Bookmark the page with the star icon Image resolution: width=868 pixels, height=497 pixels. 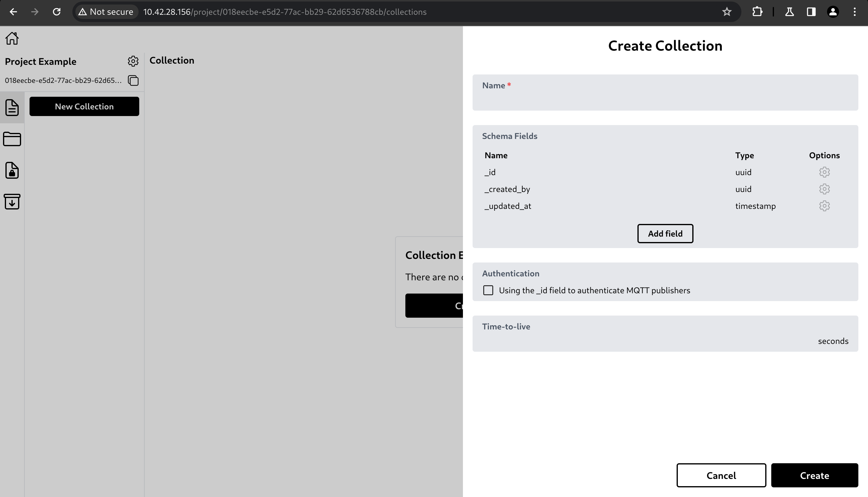(x=727, y=12)
